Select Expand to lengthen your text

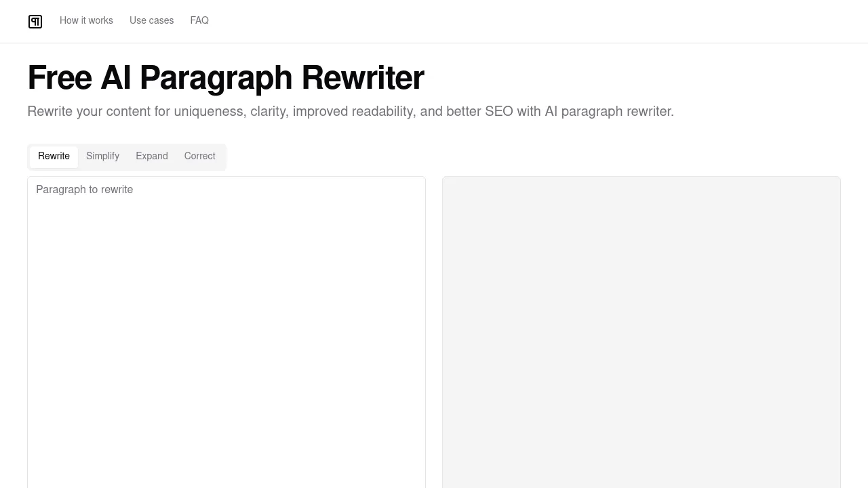pos(152,157)
